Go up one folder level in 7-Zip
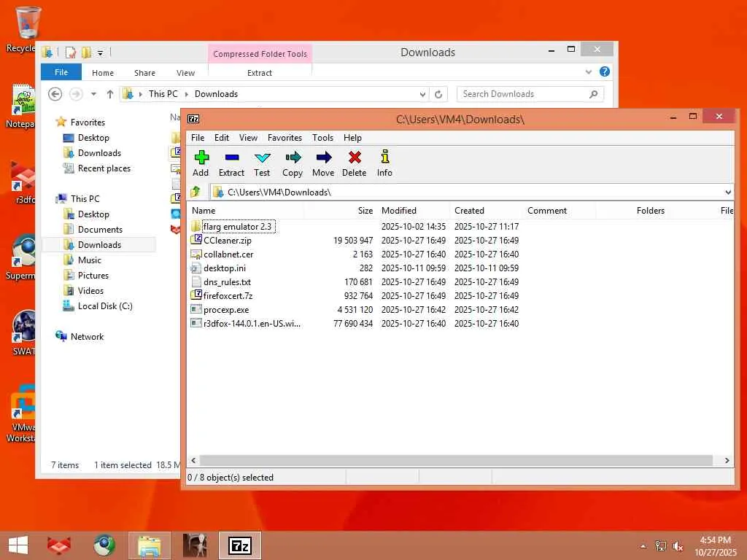Screen dimensions: 747x560 point(196,192)
